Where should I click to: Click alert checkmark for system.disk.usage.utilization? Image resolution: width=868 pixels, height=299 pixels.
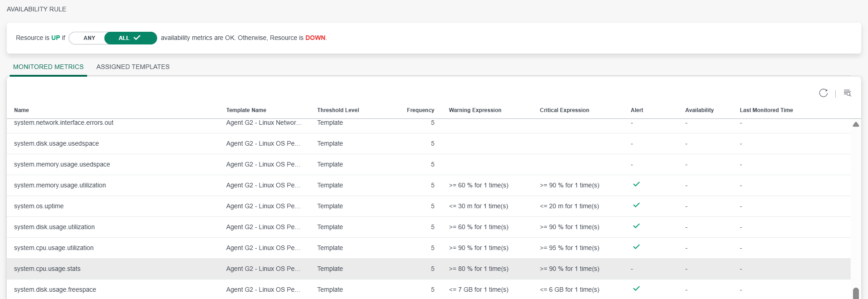[x=636, y=226]
